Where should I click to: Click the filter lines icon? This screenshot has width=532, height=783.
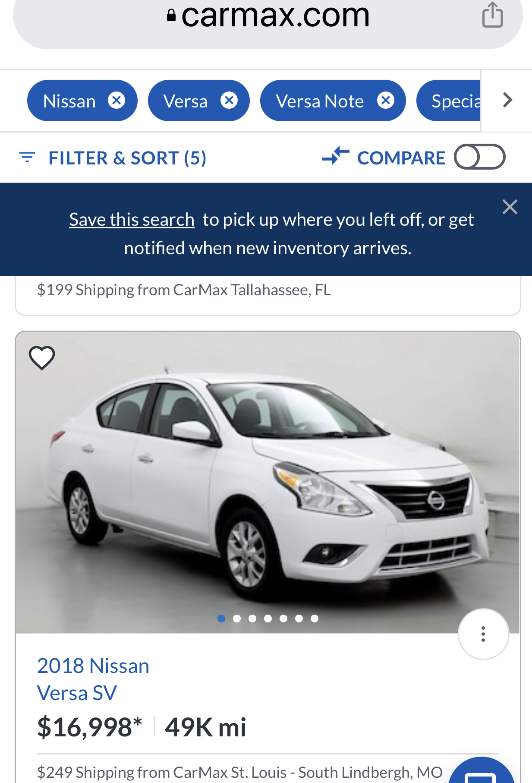(x=27, y=158)
